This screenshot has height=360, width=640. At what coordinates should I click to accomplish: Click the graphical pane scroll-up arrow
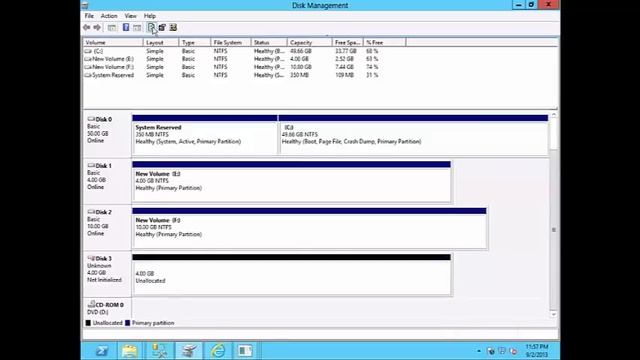(x=553, y=116)
